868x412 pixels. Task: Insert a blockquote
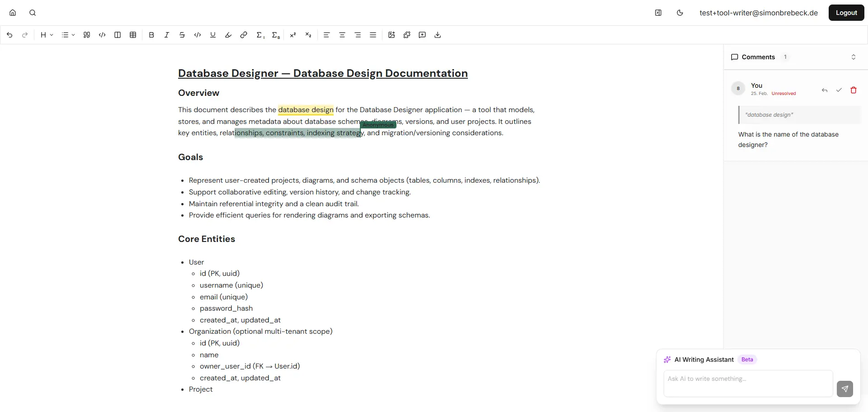point(87,35)
